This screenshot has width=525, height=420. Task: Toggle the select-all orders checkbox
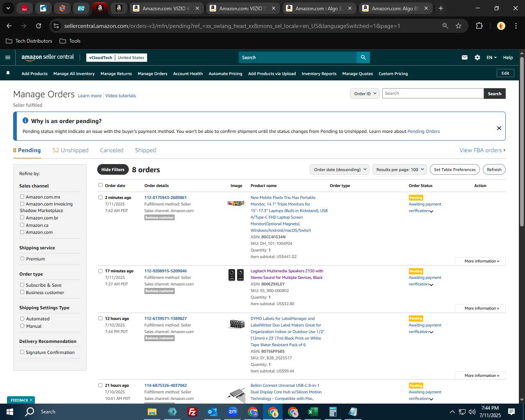[100, 185]
